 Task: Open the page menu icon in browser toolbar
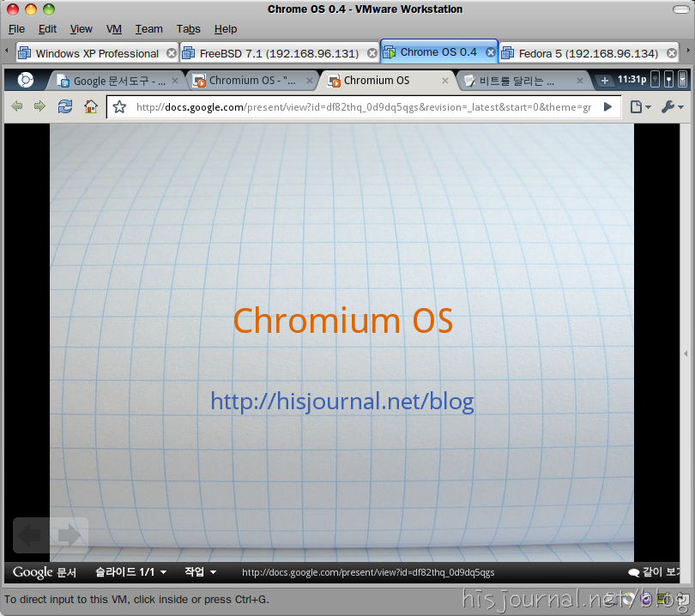click(640, 106)
